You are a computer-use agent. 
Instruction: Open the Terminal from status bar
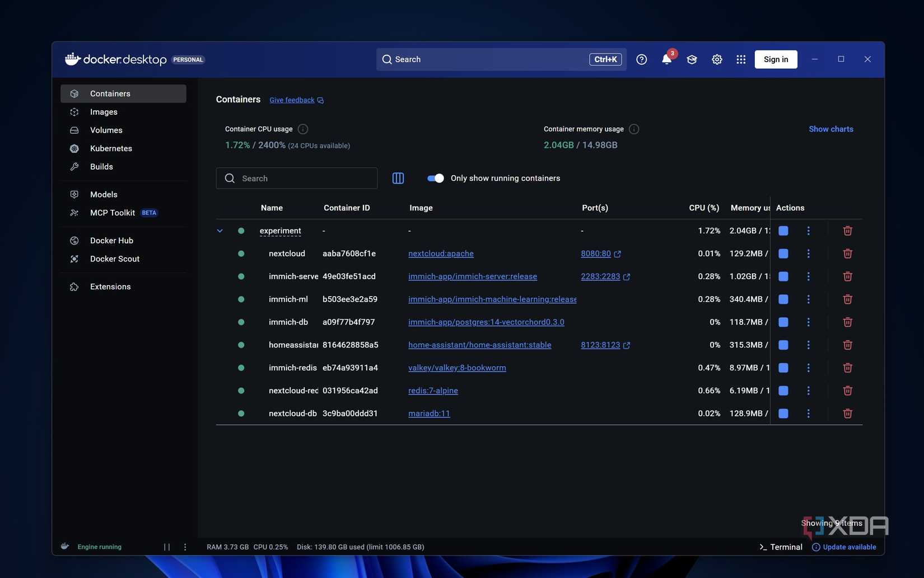[x=781, y=547]
